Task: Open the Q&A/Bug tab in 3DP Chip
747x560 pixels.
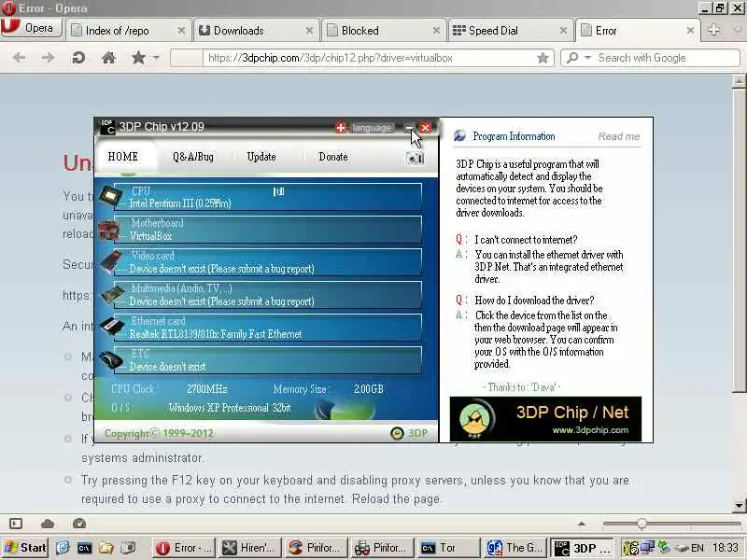Action: 193,157
